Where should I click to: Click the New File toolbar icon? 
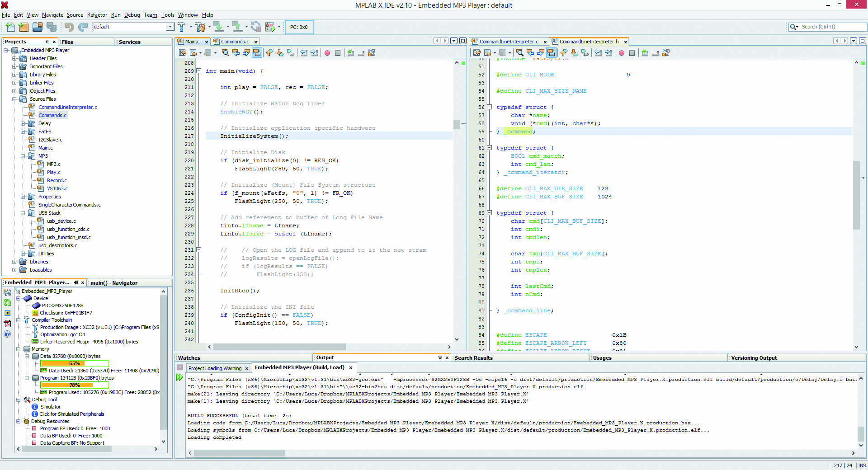pyautogui.click(x=10, y=27)
